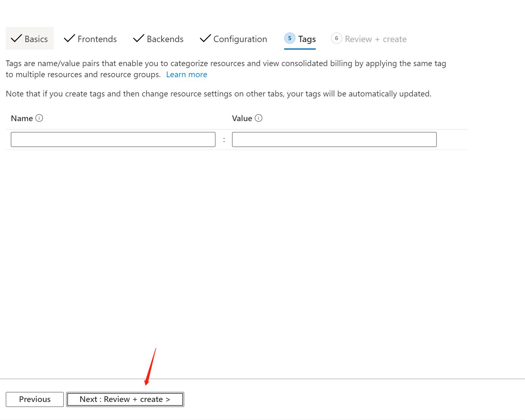Click the tag Value input field

pyautogui.click(x=334, y=139)
